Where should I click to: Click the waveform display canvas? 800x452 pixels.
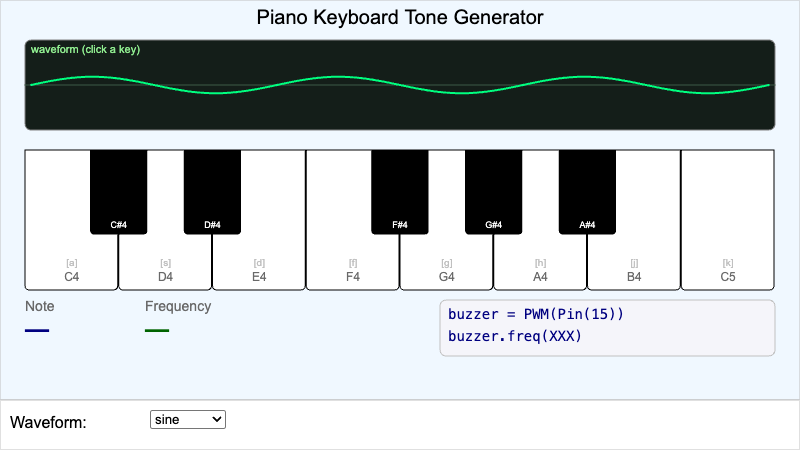[400, 85]
